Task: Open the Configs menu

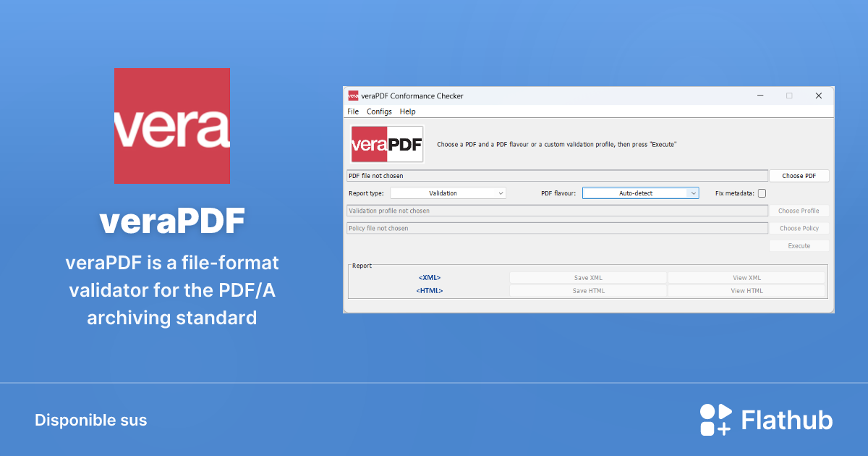Action: pos(379,111)
